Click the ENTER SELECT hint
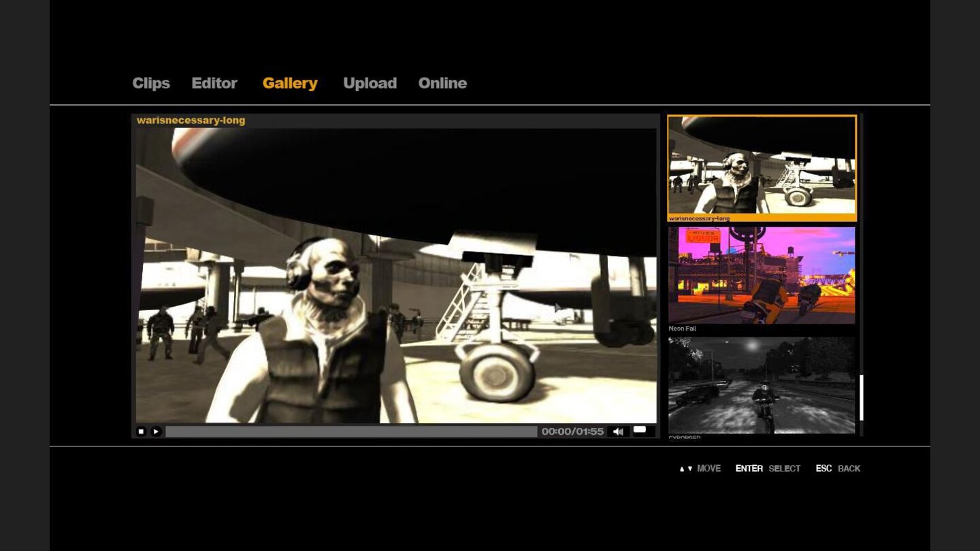Image resolution: width=980 pixels, height=551 pixels. pyautogui.click(x=768, y=469)
